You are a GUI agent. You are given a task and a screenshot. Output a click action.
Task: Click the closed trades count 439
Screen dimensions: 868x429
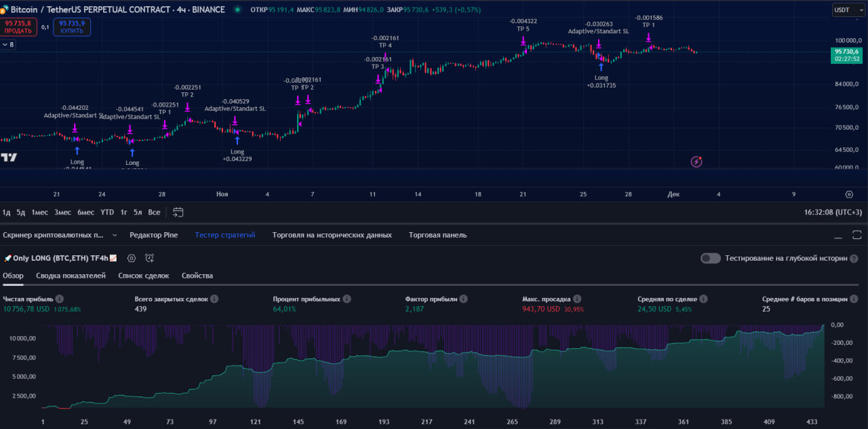click(141, 309)
